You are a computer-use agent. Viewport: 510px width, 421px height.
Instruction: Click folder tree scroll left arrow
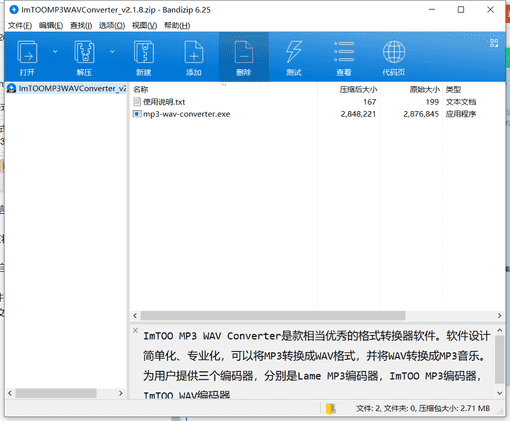click(x=10, y=393)
